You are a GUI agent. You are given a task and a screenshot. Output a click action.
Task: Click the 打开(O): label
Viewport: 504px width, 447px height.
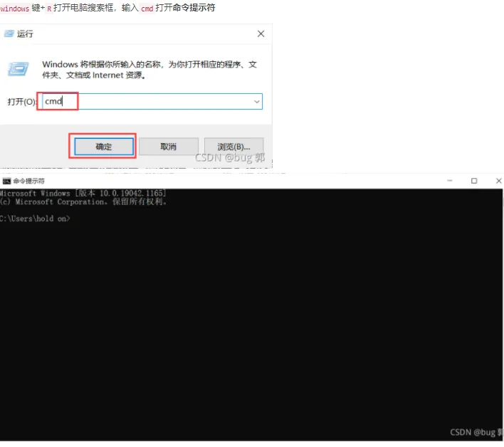[x=21, y=102]
